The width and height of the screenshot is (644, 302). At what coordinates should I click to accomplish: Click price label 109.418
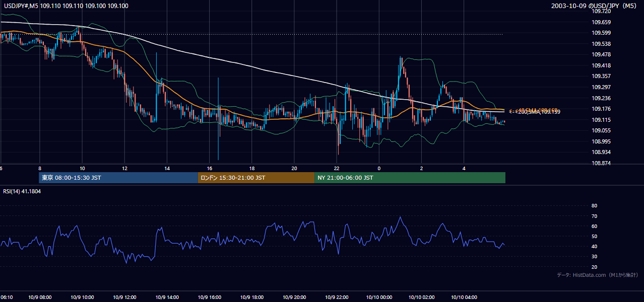pyautogui.click(x=601, y=65)
